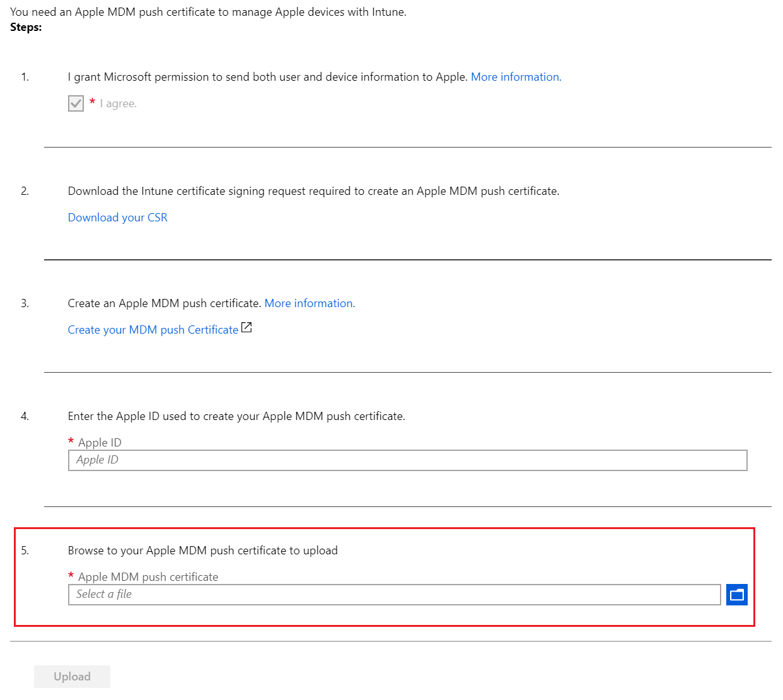
Task: Click the "Select a file" input box
Action: click(x=394, y=595)
